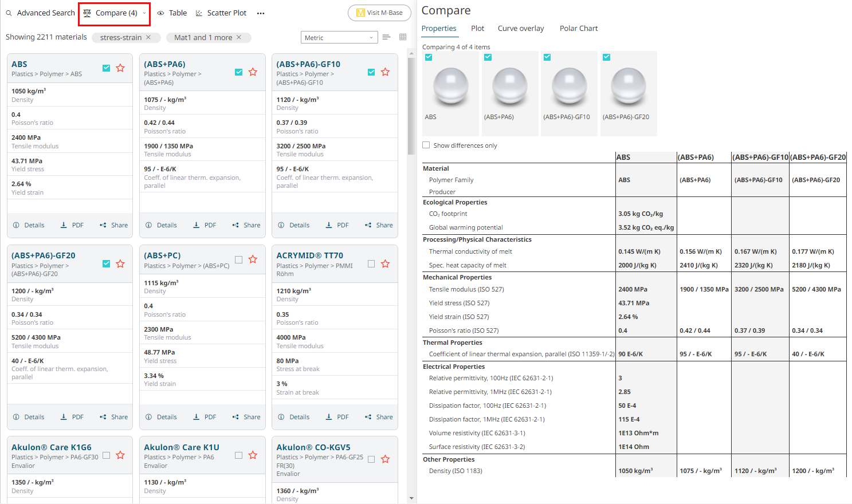This screenshot has width=852, height=504.
Task: Open the Compare (4) scales icon
Action: coord(87,13)
